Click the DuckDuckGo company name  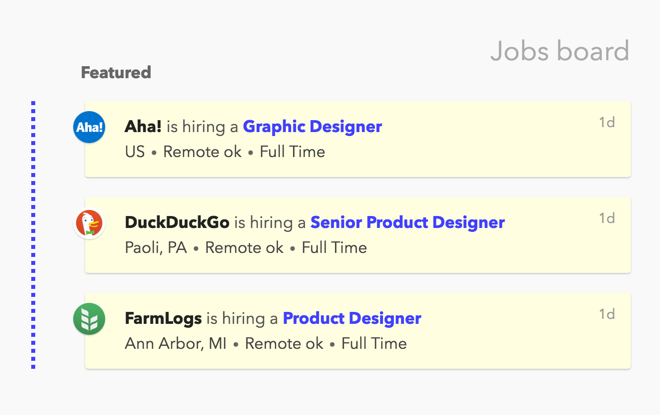[177, 223]
